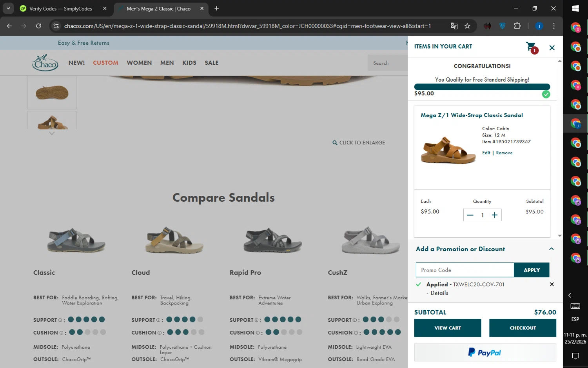Switch to Verify Codes — SimplyCodes tab

(x=61, y=9)
